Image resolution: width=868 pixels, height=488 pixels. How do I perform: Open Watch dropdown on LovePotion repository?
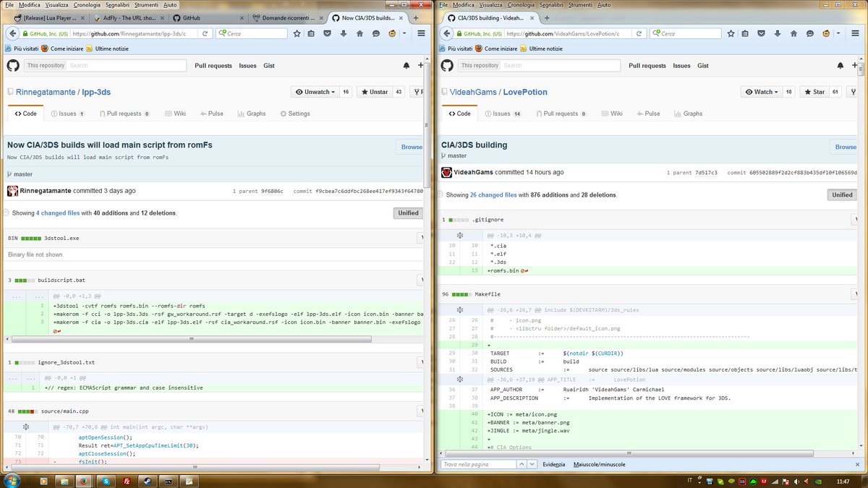tap(760, 92)
